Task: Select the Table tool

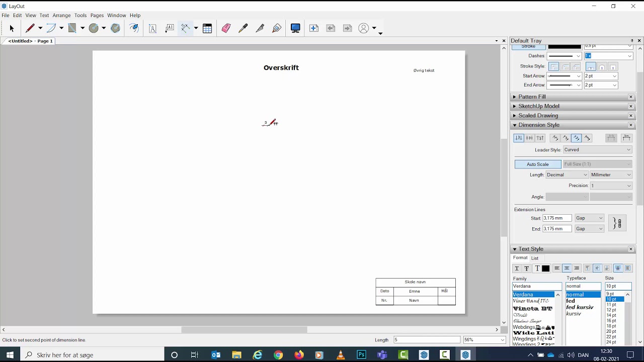Action: pos(207,29)
